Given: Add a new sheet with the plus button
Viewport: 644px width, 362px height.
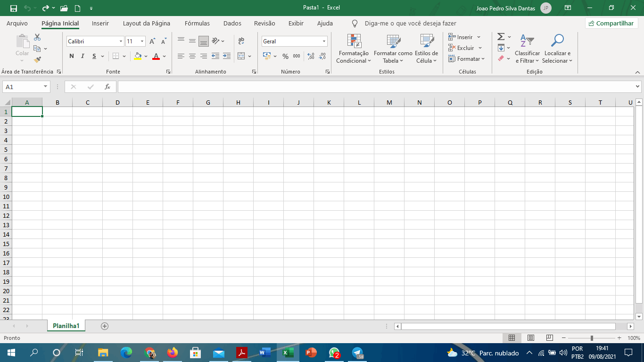Looking at the screenshot, I should (105, 326).
